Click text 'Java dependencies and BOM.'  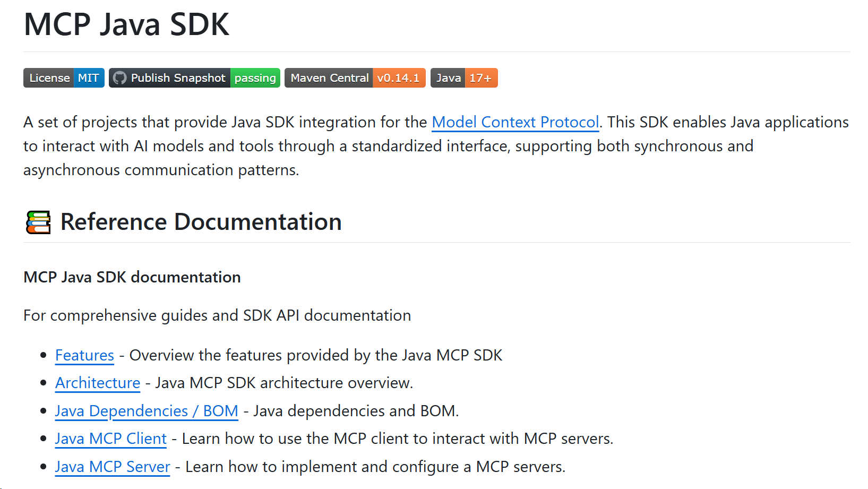pos(356,411)
